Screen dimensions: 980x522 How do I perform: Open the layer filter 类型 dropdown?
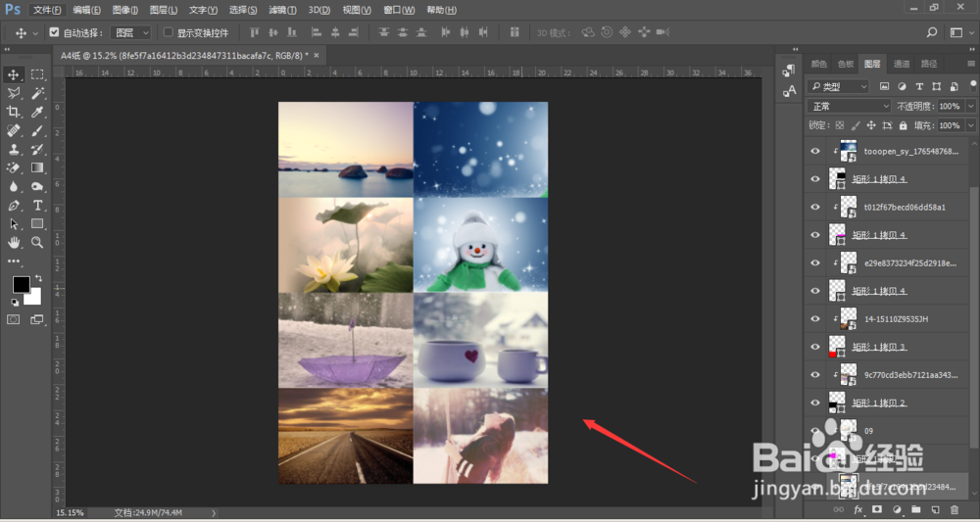838,86
